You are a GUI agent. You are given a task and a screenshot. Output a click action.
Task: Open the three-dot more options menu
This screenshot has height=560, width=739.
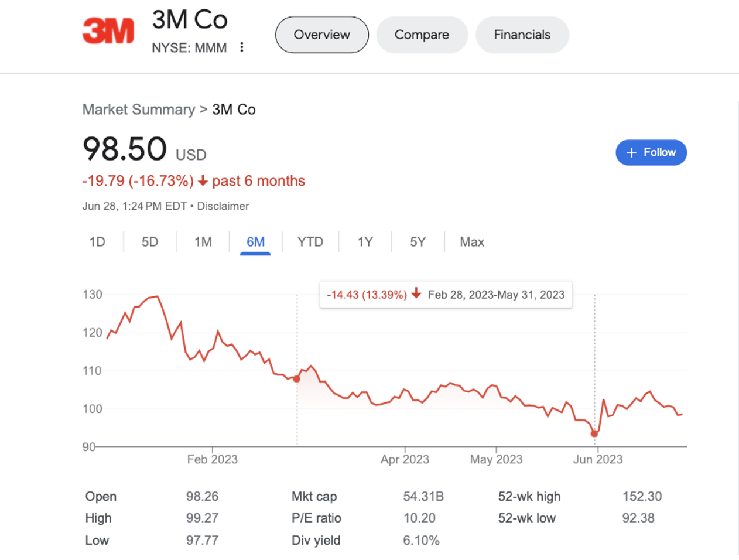click(242, 47)
